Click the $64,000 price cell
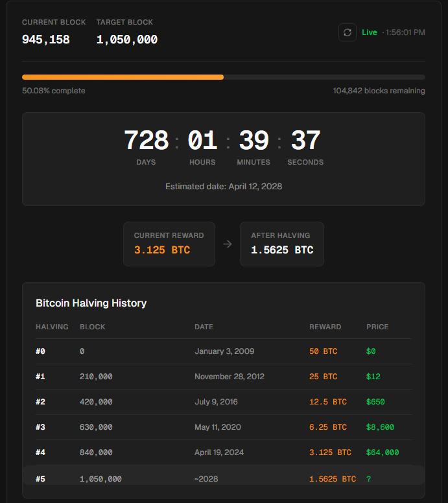448x503 pixels. [383, 452]
